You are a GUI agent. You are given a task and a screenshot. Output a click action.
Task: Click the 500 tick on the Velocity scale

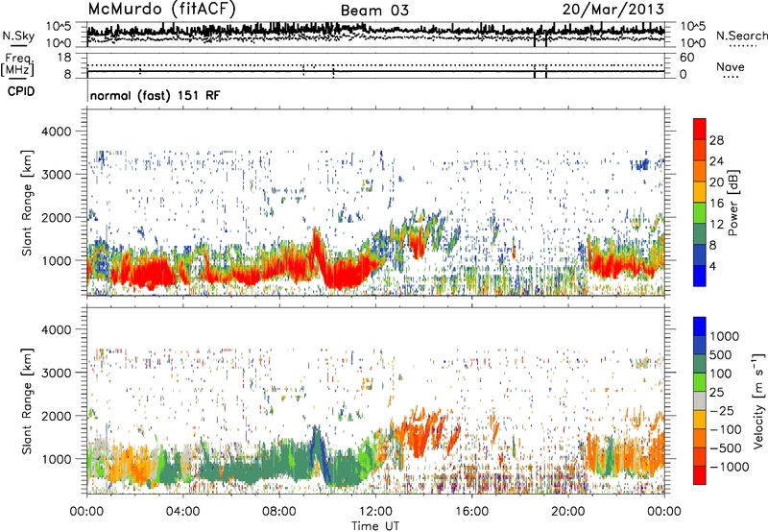(x=721, y=354)
